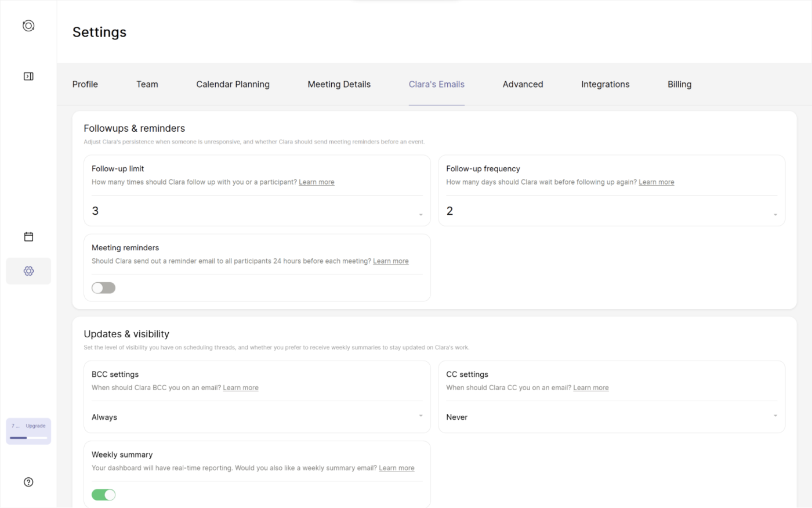Image resolution: width=812 pixels, height=508 pixels.
Task: Click the Clara logo icon in sidebar
Action: coord(28,26)
